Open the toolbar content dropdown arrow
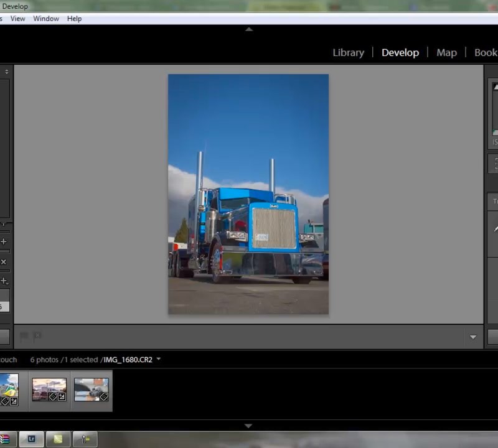This screenshot has width=498, height=448. pos(472,337)
